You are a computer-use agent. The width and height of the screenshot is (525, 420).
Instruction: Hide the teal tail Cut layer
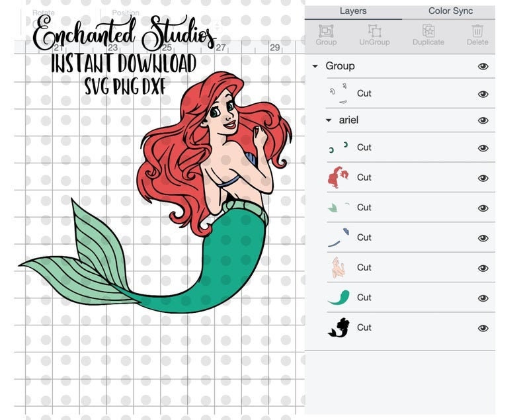483,298
